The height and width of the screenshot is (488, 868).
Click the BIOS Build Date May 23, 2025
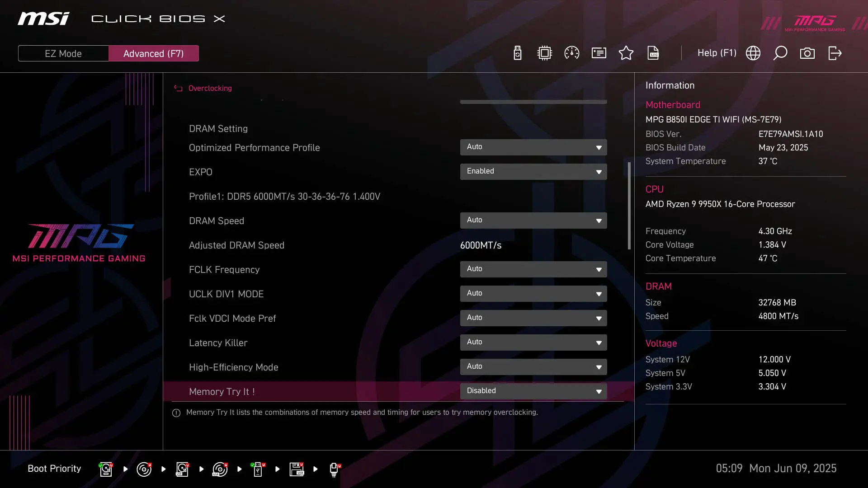click(x=783, y=148)
